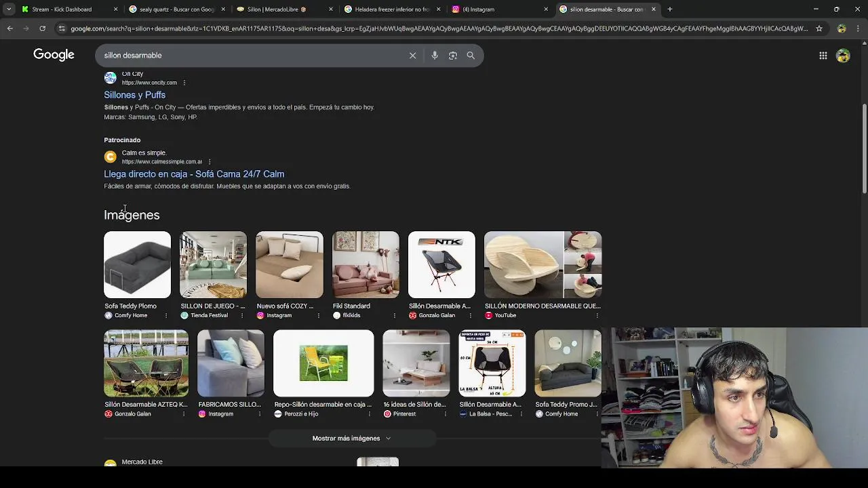The image size is (868, 488).
Task: Reload the page
Action: [42, 28]
